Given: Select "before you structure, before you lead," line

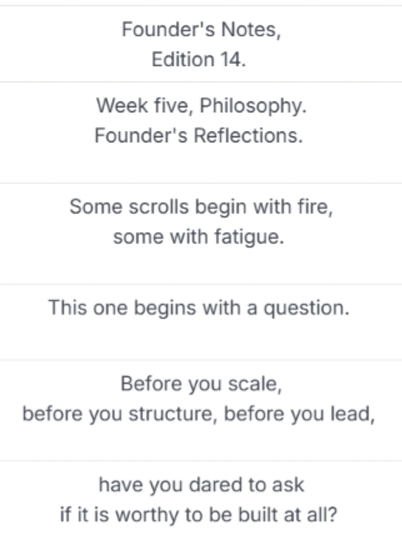Looking at the screenshot, I should click(199, 414).
